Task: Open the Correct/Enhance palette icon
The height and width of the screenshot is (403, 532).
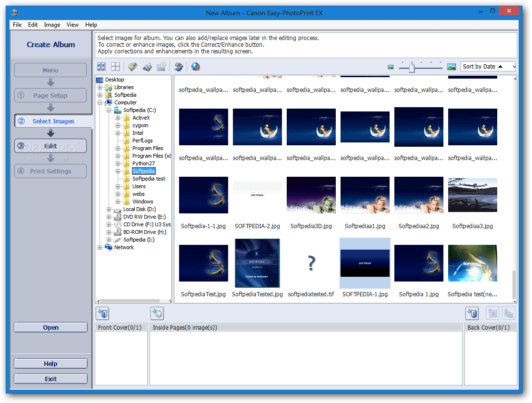Action: click(x=133, y=67)
